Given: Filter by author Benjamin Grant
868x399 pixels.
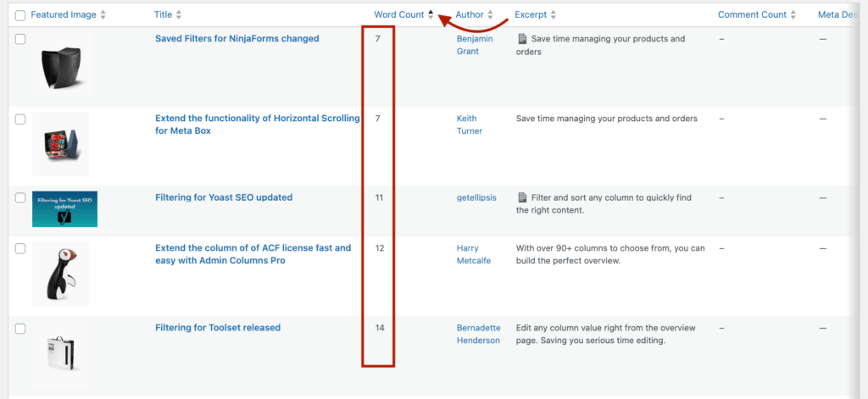Looking at the screenshot, I should pos(475,45).
